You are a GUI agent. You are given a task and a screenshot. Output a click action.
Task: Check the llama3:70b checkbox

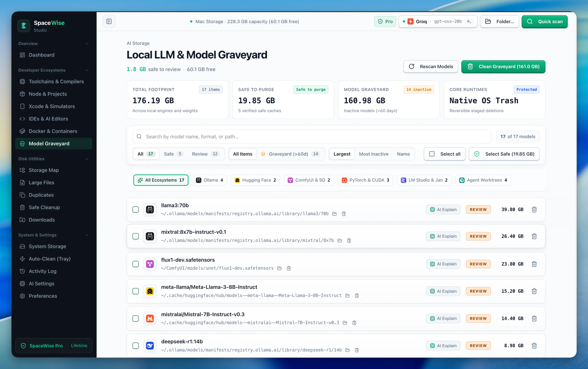[x=136, y=209]
